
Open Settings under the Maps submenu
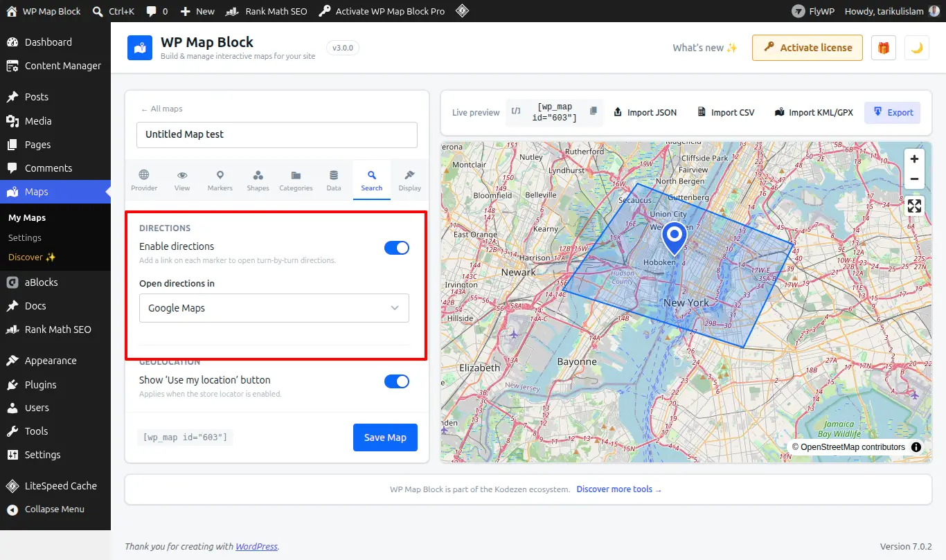pos(25,237)
